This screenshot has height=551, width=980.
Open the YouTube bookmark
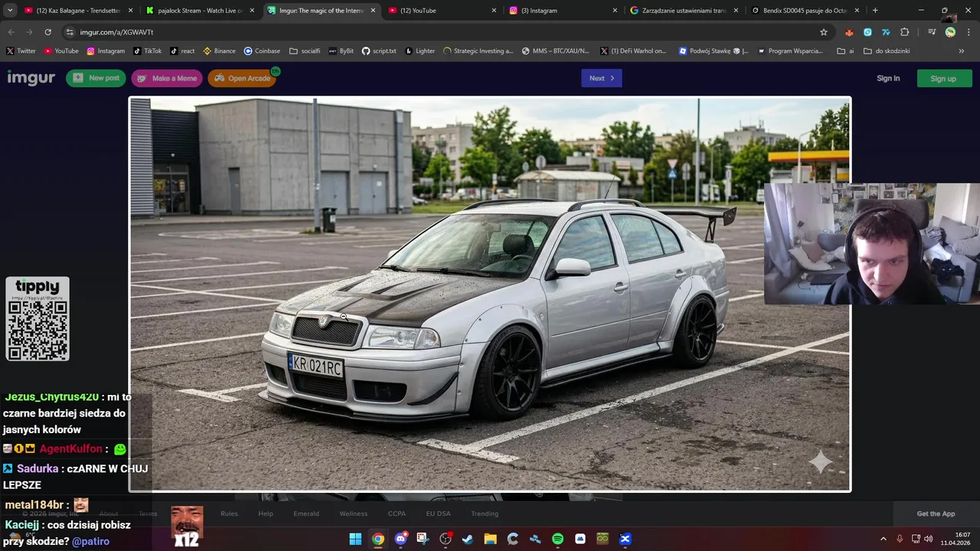61,51
